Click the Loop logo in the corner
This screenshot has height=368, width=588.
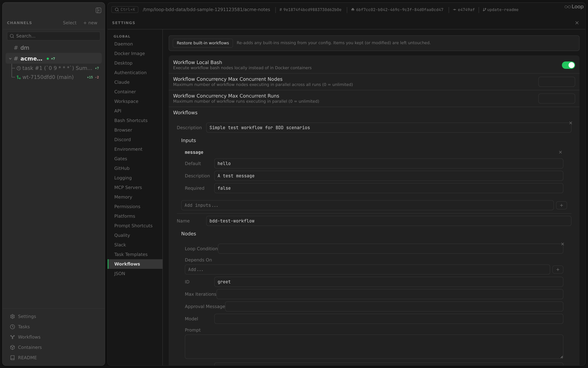pos(574,7)
